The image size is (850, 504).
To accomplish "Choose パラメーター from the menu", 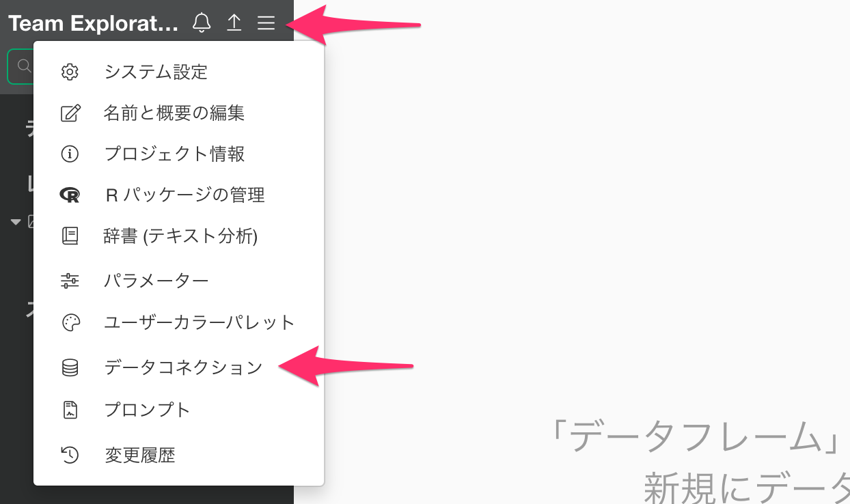I will [179, 280].
